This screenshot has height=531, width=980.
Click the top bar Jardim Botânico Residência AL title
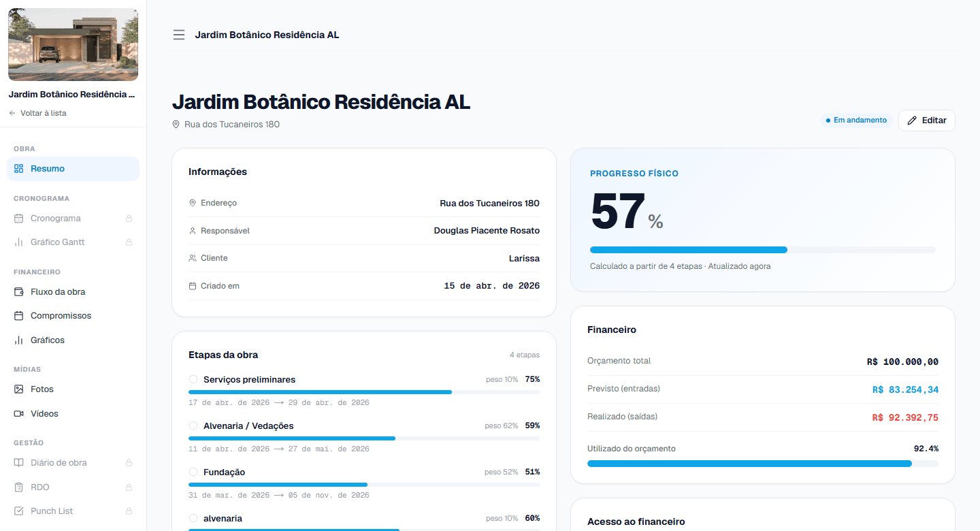[x=267, y=35]
